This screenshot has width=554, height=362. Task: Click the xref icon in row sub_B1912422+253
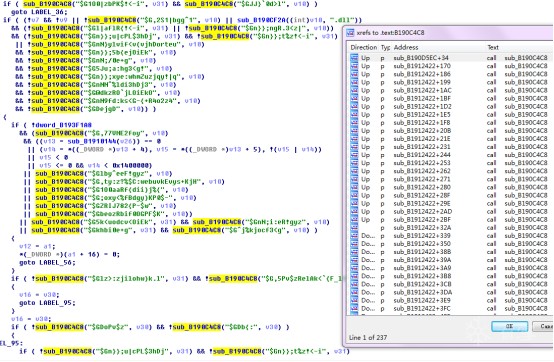click(354, 163)
